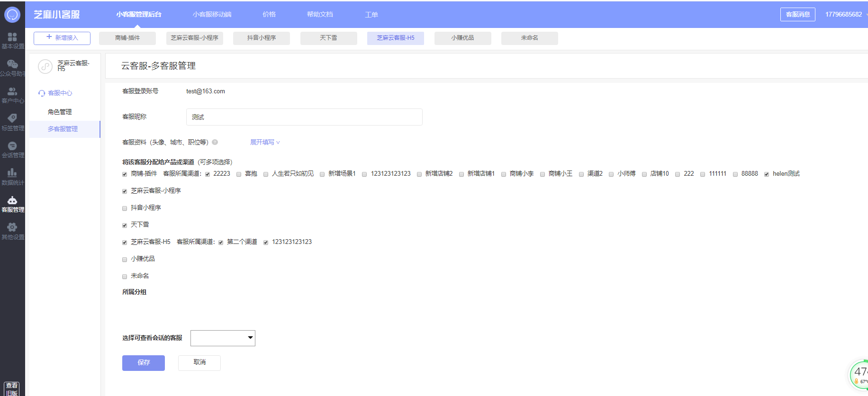Click the 芝麻小客服 brand title
Viewport: 868px width, 396px height.
click(x=57, y=15)
